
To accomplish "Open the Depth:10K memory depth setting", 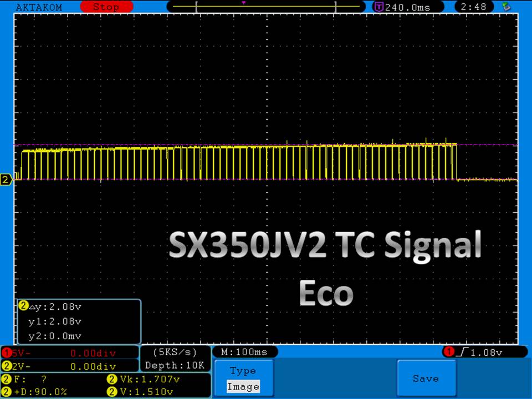I will click(175, 366).
